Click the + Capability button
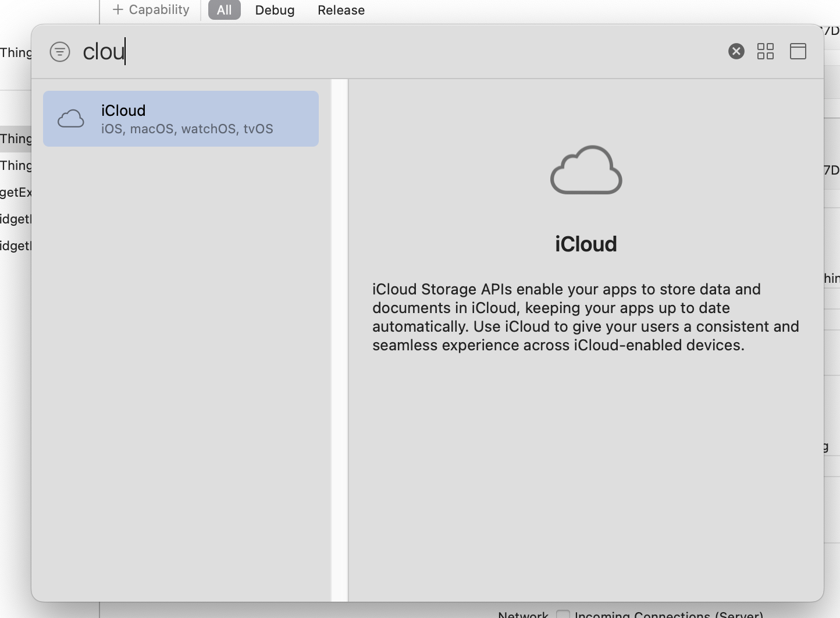 pyautogui.click(x=151, y=10)
